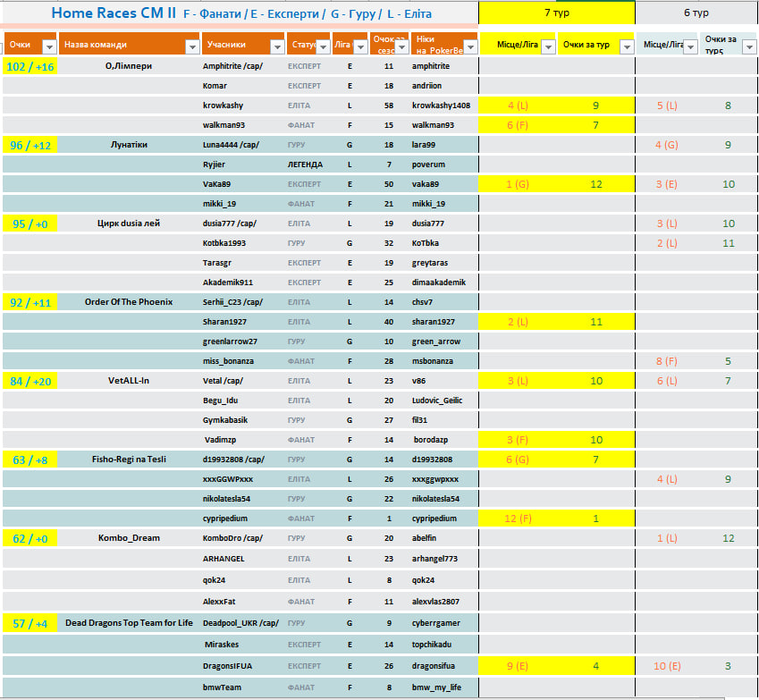Click PokerBet nick "krowkashy1408"
The width and height of the screenshot is (759, 700).
441,105
